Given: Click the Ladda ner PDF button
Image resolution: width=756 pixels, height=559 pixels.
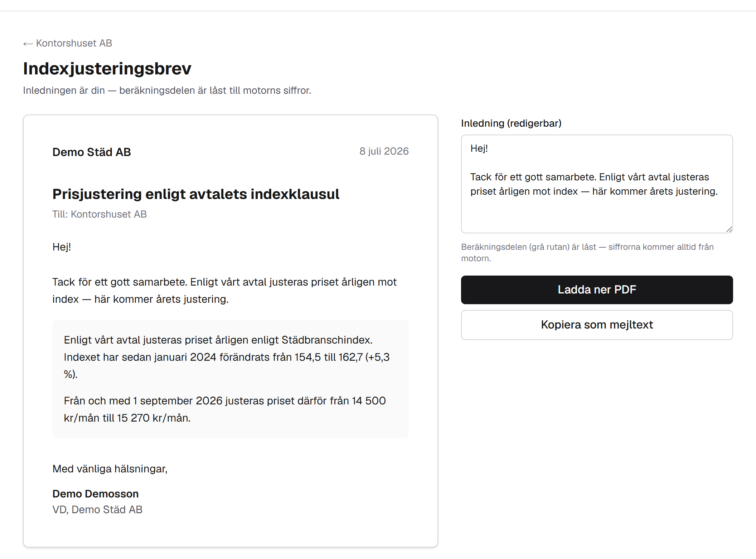Looking at the screenshot, I should point(597,290).
